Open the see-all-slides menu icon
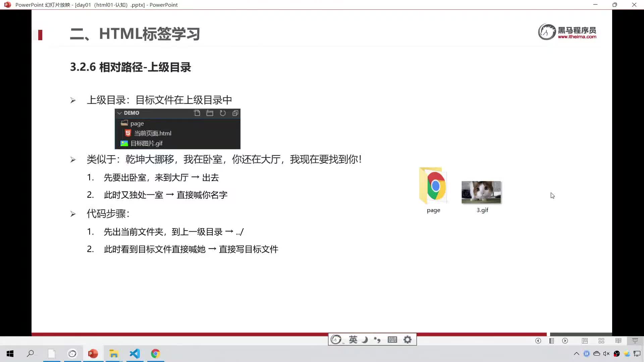 [x=551, y=341]
